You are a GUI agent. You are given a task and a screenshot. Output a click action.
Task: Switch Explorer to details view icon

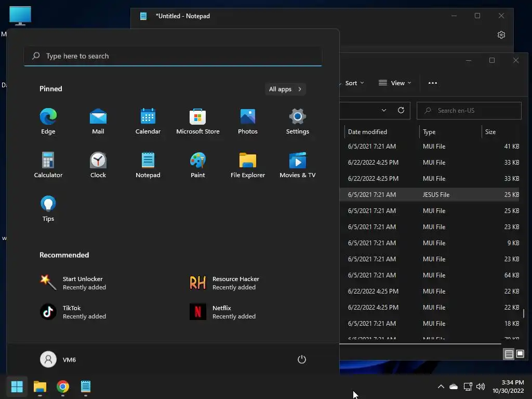tap(509, 354)
